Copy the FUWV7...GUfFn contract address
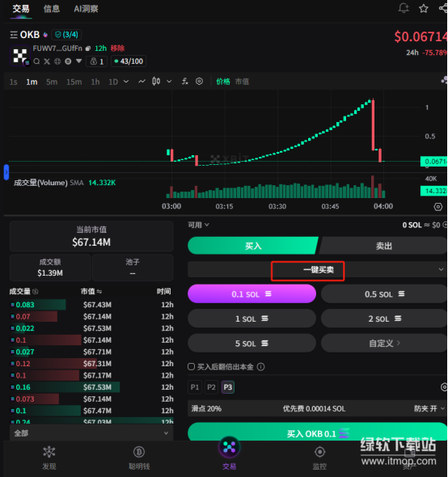Image resolution: width=448 pixels, height=477 pixels. tap(88, 49)
